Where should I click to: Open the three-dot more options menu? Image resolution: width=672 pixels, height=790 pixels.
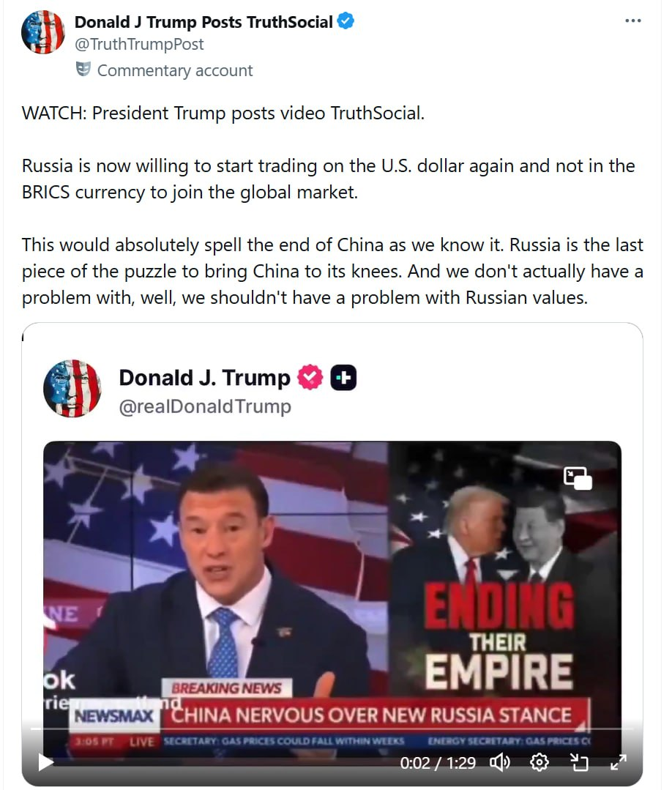(632, 21)
